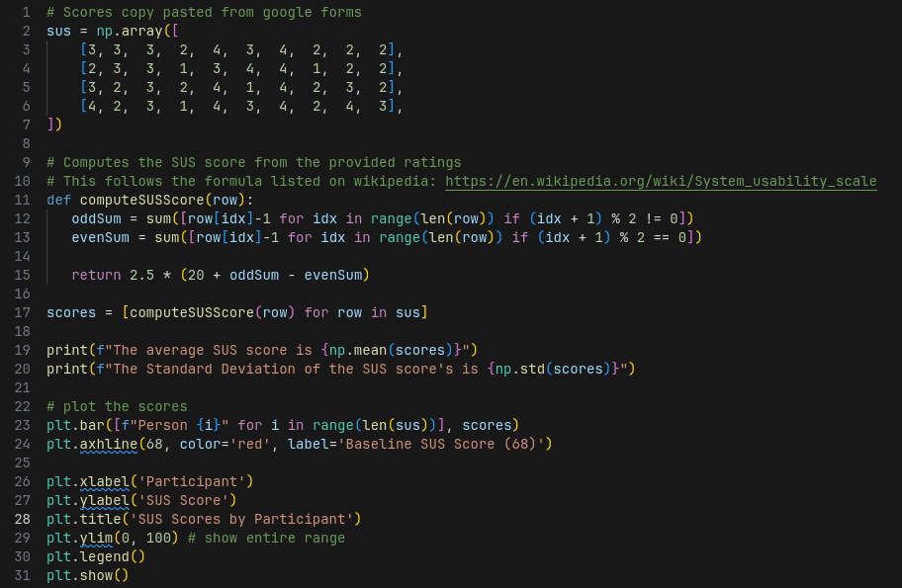Click line number 1 in the gutter

point(26,12)
